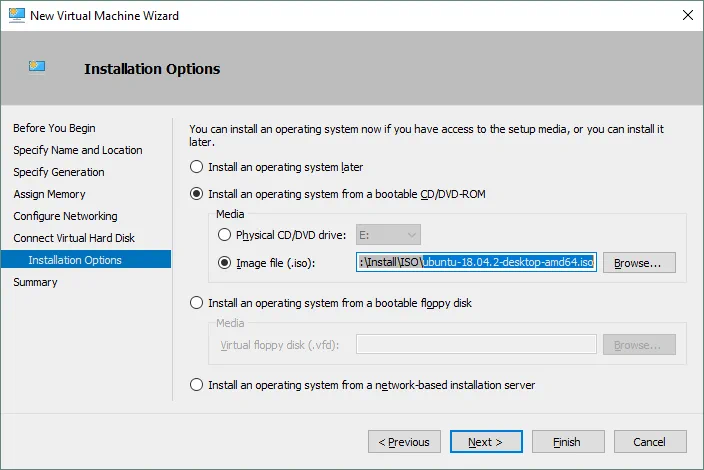704x470 pixels.
Task: Select install from bootable CD/DVD-ROM option
Action: [197, 193]
